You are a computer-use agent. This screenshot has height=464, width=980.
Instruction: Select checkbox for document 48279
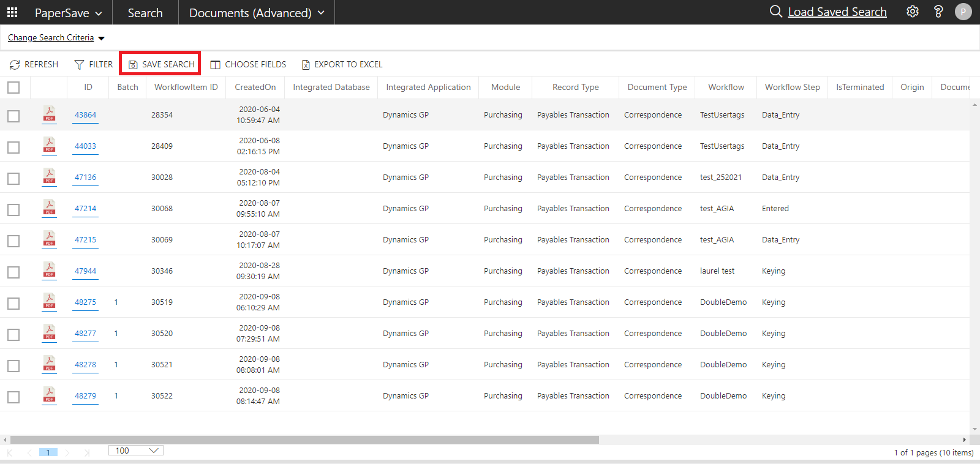13,397
